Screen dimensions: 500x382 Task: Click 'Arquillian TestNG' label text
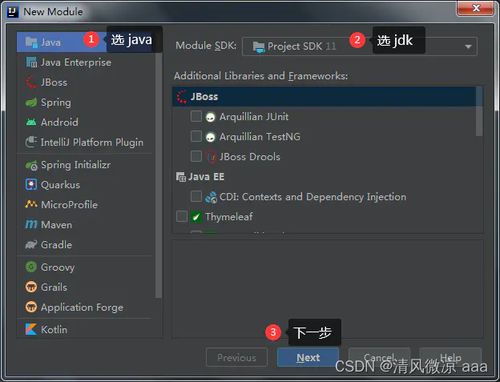260,137
